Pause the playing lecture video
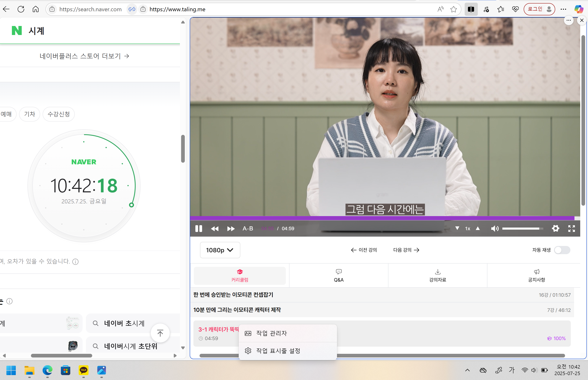 pos(199,229)
